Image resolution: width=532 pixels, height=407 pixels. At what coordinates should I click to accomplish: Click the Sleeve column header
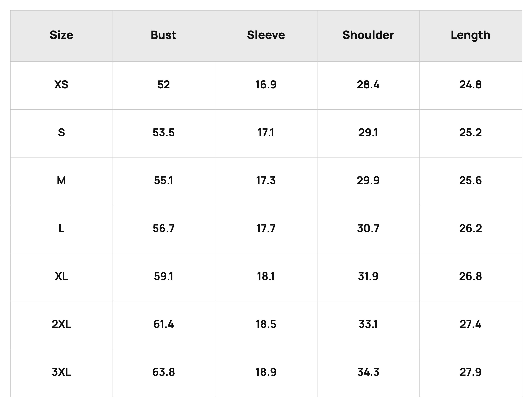(266, 35)
